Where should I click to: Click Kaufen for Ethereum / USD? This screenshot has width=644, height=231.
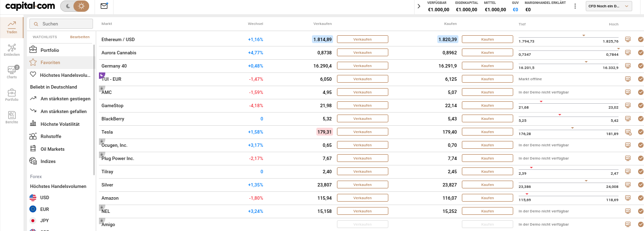(x=487, y=39)
